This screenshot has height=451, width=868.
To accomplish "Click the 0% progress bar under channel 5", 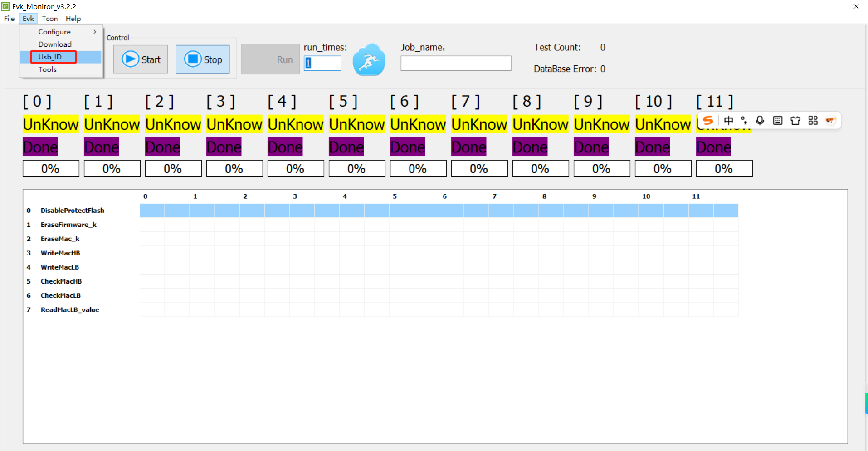I will 357,168.
